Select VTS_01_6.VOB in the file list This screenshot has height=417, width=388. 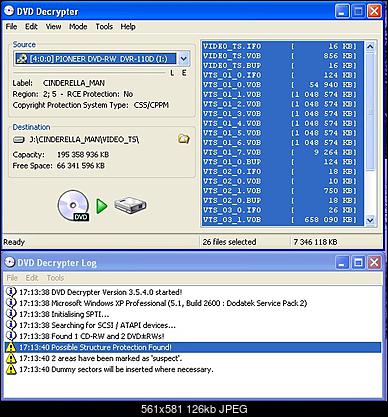click(x=282, y=143)
